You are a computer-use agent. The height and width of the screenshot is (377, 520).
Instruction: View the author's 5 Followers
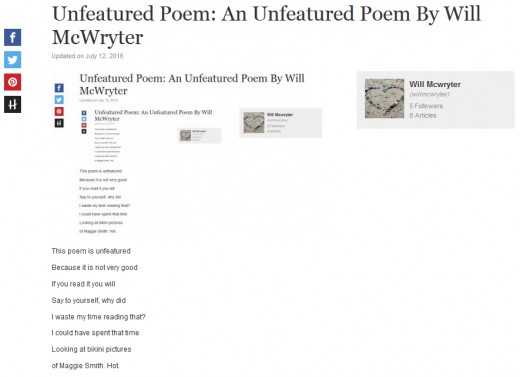point(426,106)
